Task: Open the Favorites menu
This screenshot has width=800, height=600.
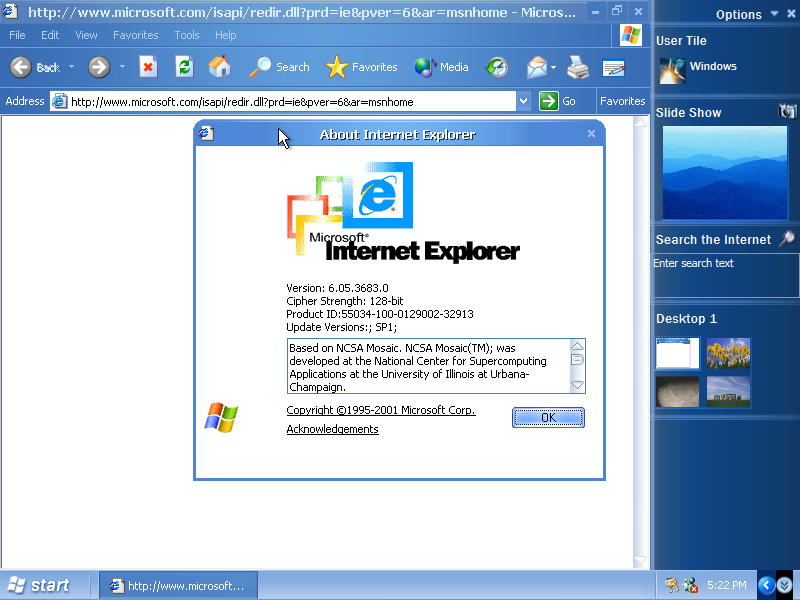Action: [135, 35]
